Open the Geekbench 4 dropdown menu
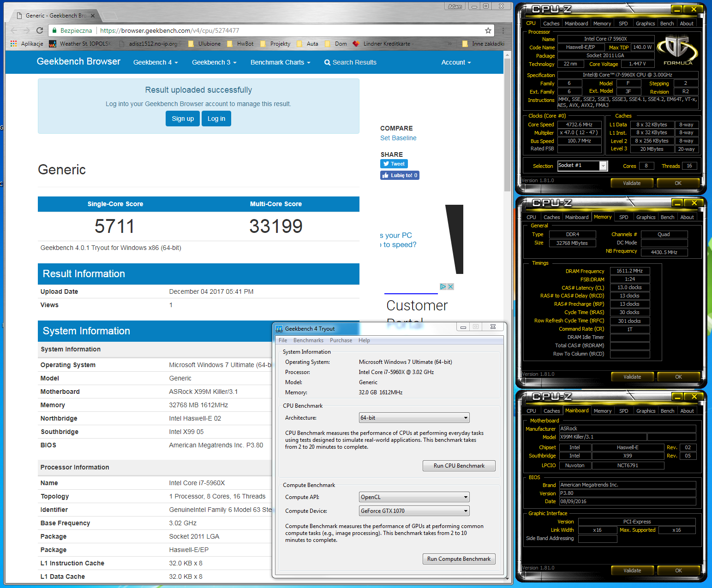 pos(156,62)
